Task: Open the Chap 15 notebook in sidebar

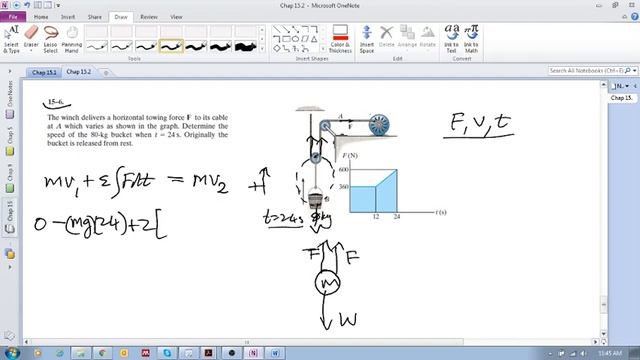Action: (9, 217)
